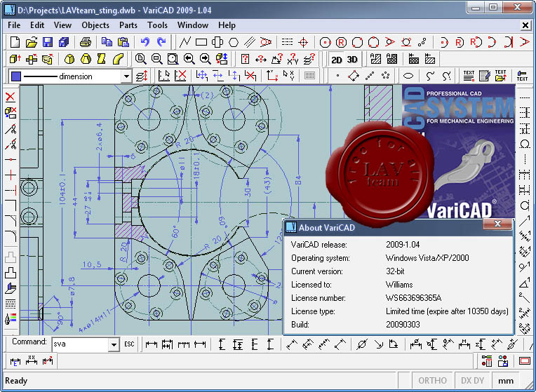Select the rectangle drawing tool
This screenshot has height=392, width=536.
(201, 42)
